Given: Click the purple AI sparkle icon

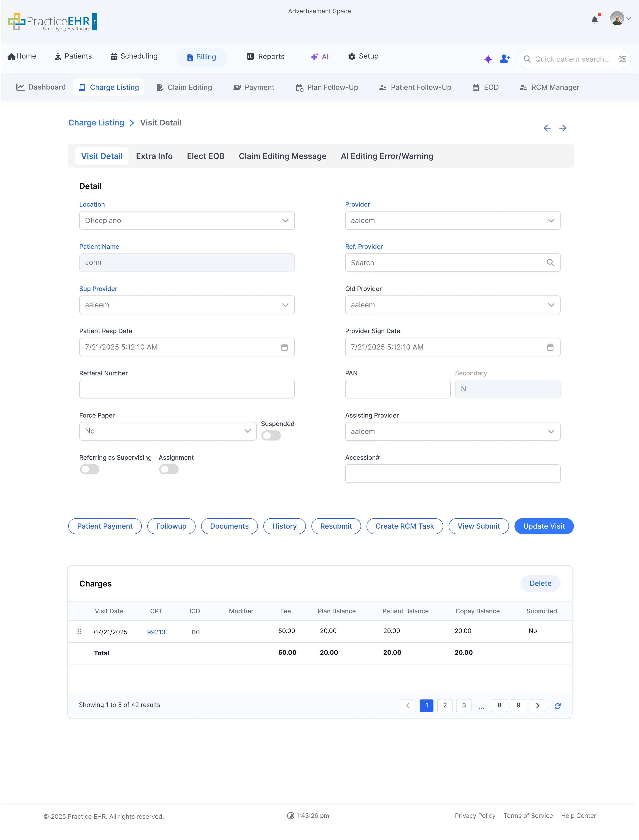Looking at the screenshot, I should [x=488, y=59].
